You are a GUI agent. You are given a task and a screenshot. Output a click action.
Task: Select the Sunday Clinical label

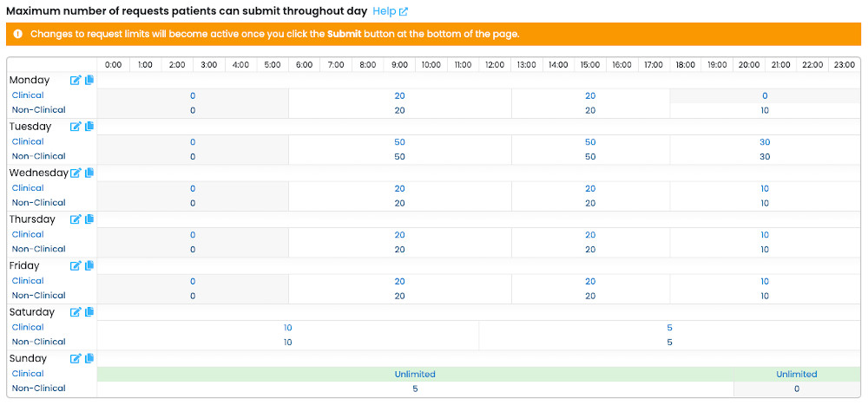(28, 374)
